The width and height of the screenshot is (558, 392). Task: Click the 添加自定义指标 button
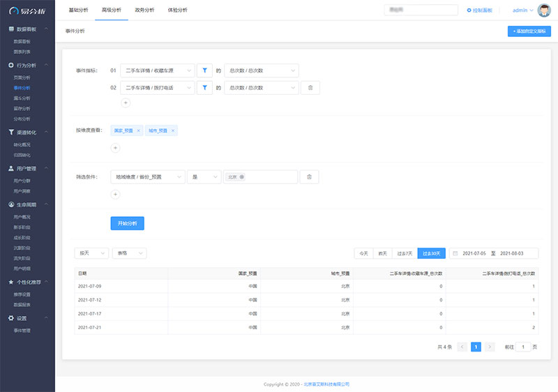(529, 31)
